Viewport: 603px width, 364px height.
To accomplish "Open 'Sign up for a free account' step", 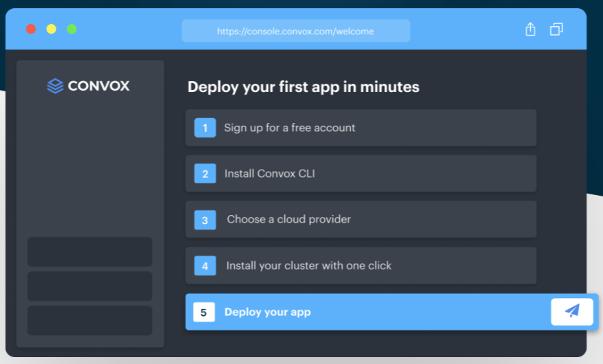I will [361, 128].
